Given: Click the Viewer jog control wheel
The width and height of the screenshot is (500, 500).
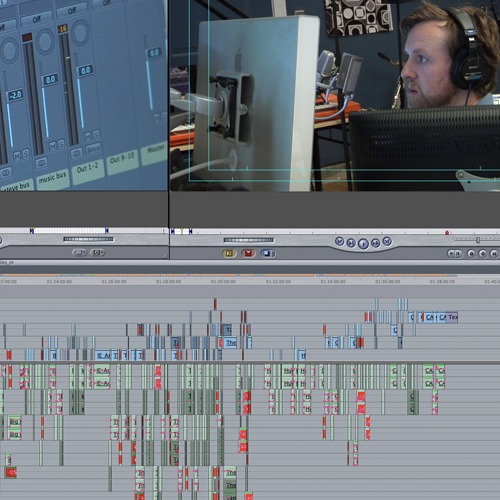Looking at the screenshot, I should click(x=88, y=239).
